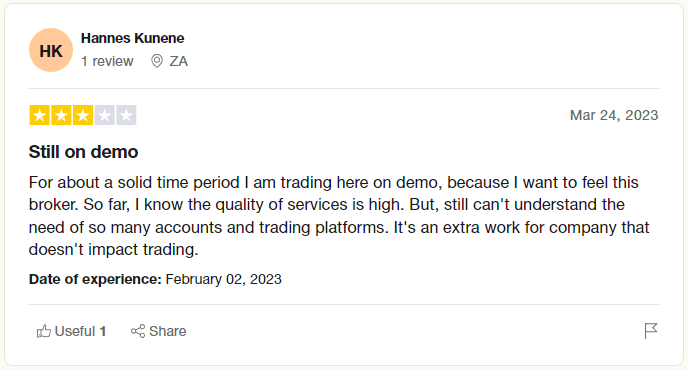This screenshot has width=688, height=370.
Task: Open Hannes Kunene's profile name
Action: click(x=133, y=38)
